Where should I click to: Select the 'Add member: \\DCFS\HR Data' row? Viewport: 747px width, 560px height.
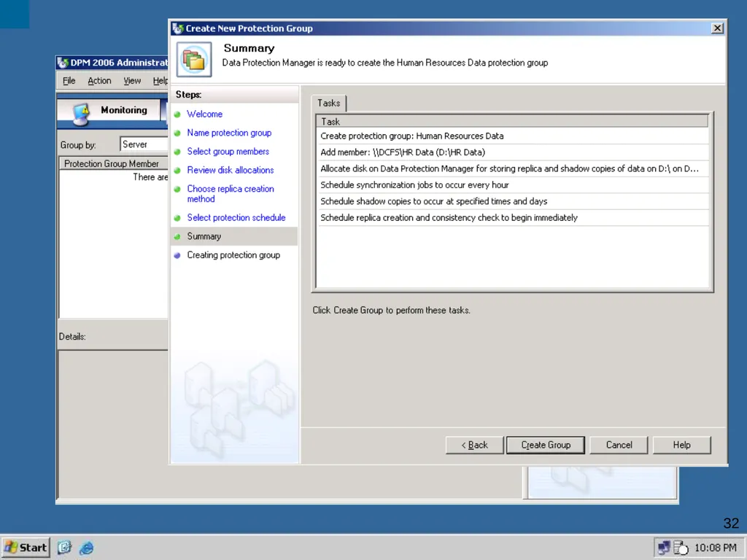pos(513,152)
